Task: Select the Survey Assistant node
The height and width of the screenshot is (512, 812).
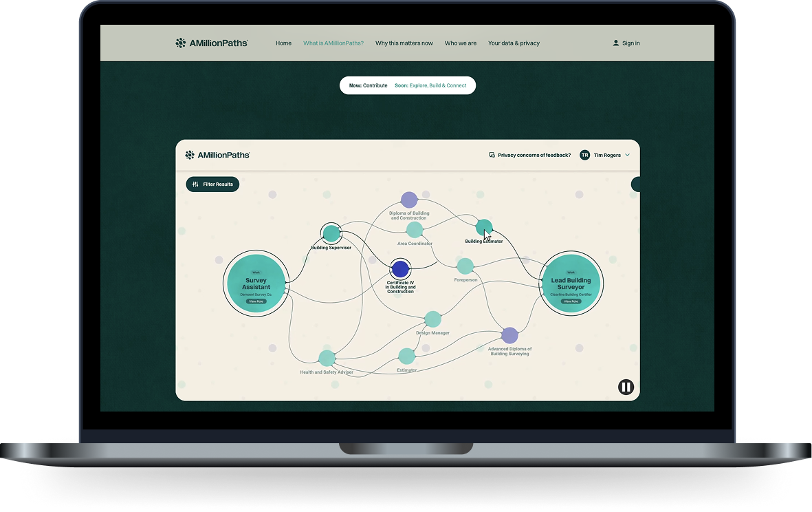Action: tap(256, 284)
